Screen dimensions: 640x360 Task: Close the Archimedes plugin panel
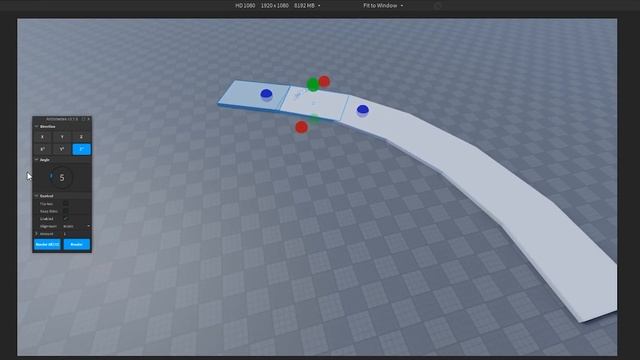[89, 119]
